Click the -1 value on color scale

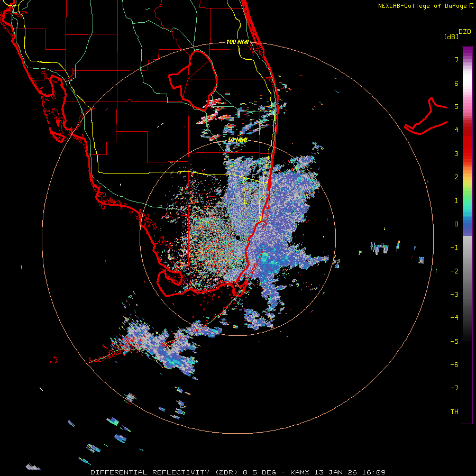click(x=454, y=248)
